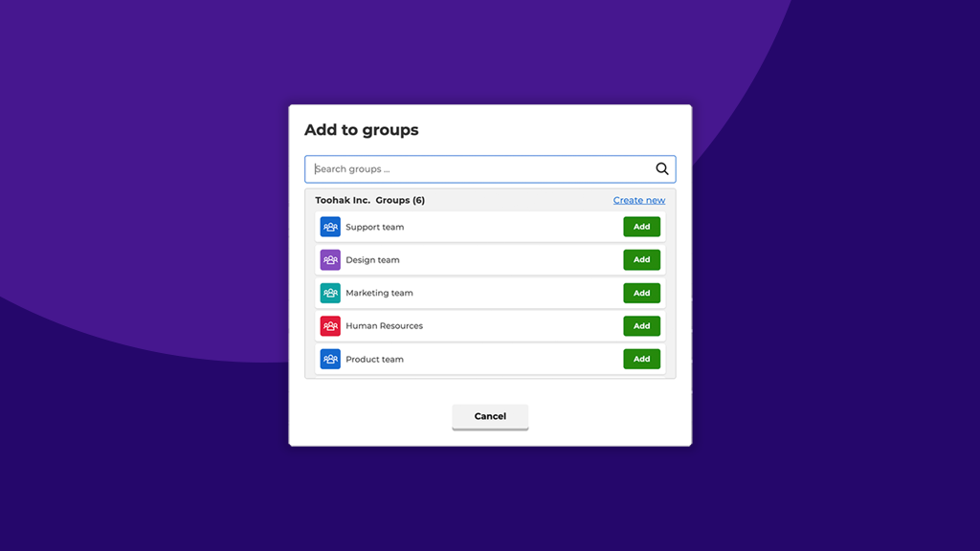Screen dimensions: 980x551
Task: Add the Marketing team group
Action: point(641,293)
